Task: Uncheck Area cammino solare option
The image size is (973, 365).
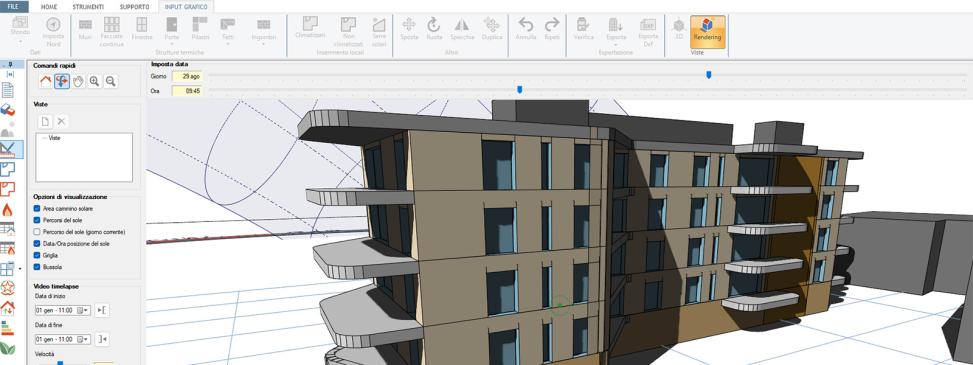Action: 37,209
